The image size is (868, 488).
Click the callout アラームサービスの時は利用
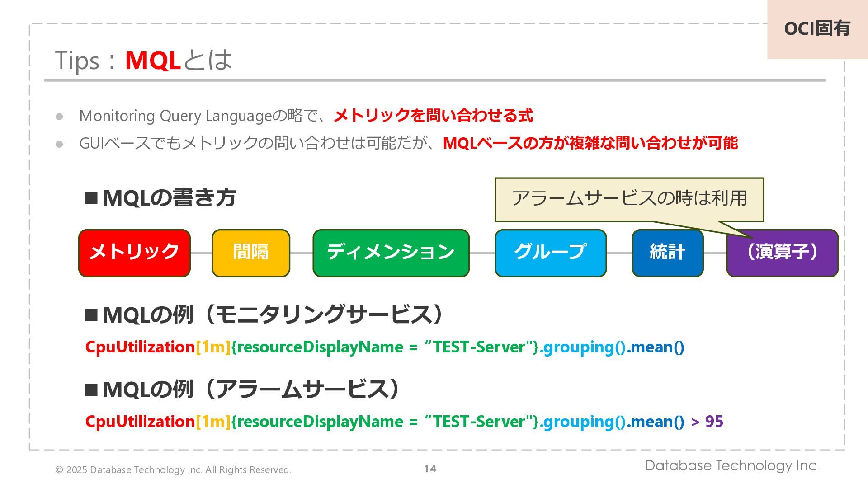pos(629,199)
